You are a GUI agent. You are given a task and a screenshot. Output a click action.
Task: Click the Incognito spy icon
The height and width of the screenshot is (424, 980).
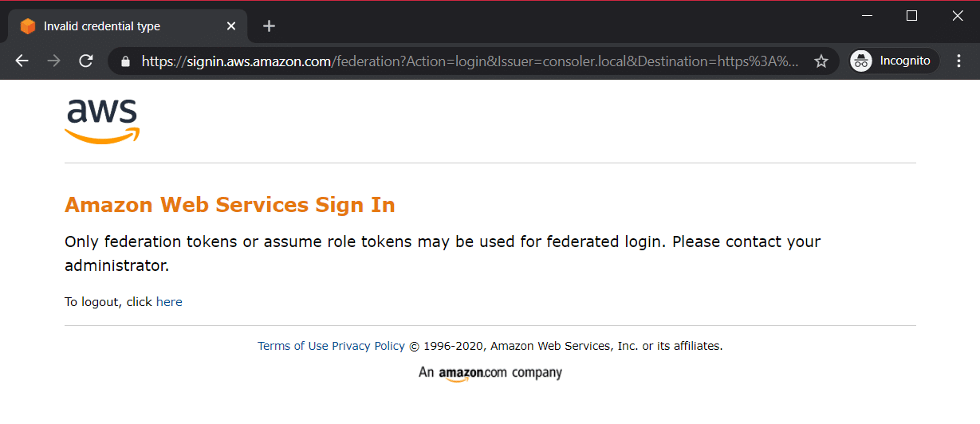click(x=861, y=61)
